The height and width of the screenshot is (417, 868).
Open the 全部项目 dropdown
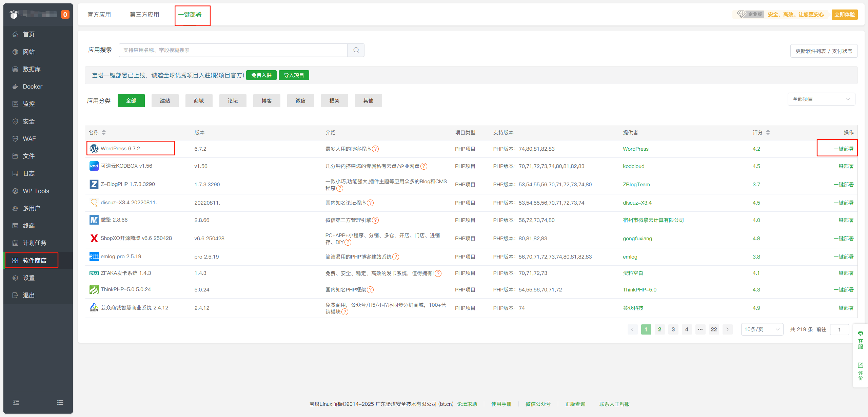[x=821, y=99]
